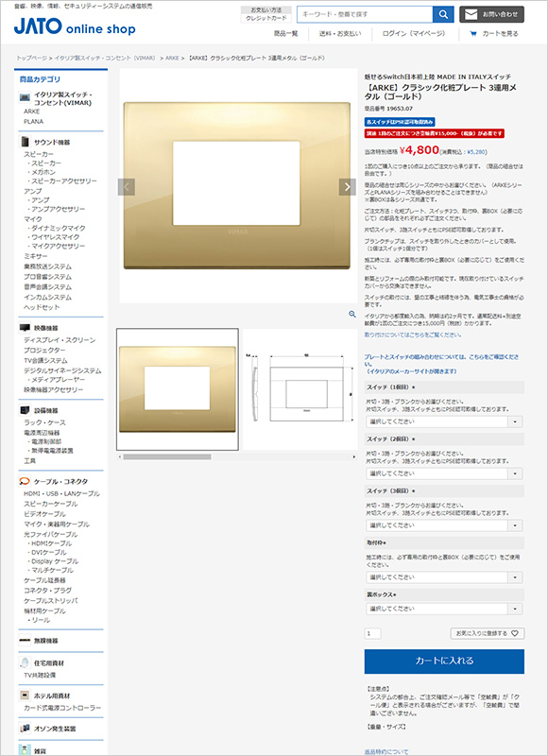This screenshot has width=548, height=756.
Task: Open ラック・ケース sidebar category
Action: [x=44, y=422]
